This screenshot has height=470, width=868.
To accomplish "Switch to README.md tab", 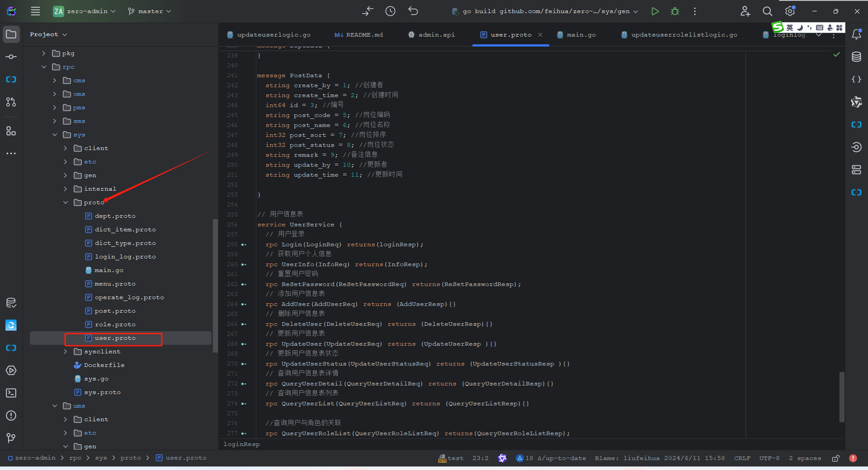I will pyautogui.click(x=359, y=35).
